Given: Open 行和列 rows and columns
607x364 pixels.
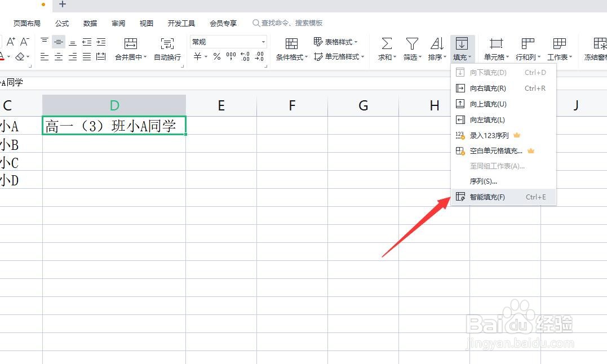Looking at the screenshot, I should click(x=528, y=49).
